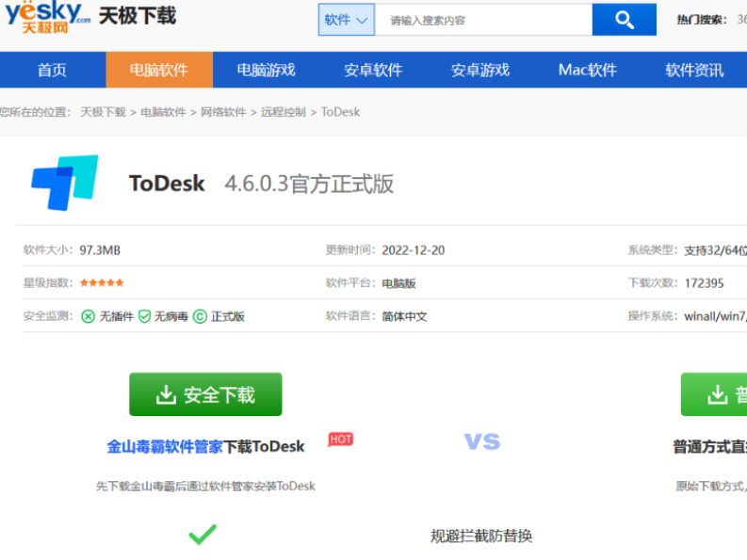Click the 无插件 icon

click(x=89, y=316)
